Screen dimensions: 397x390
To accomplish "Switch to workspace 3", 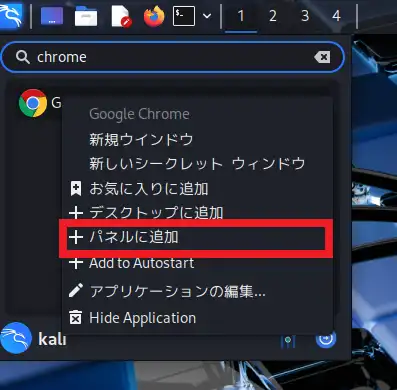I will tap(305, 16).
